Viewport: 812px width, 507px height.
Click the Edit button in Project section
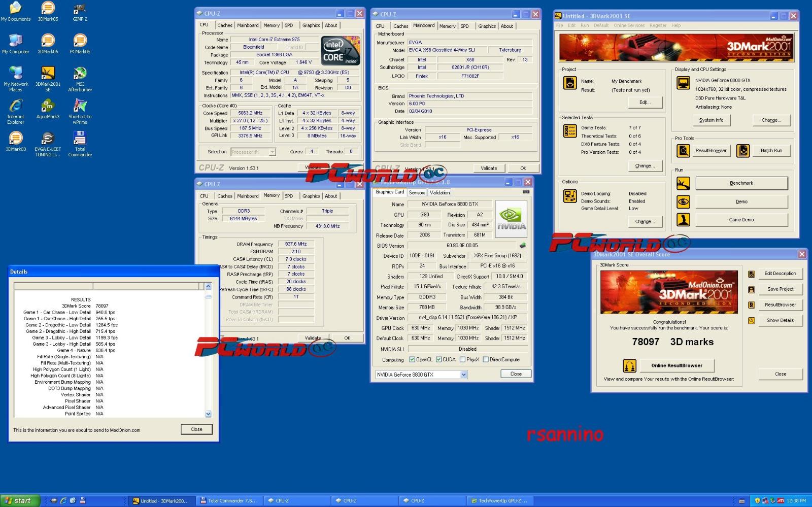[x=645, y=103]
